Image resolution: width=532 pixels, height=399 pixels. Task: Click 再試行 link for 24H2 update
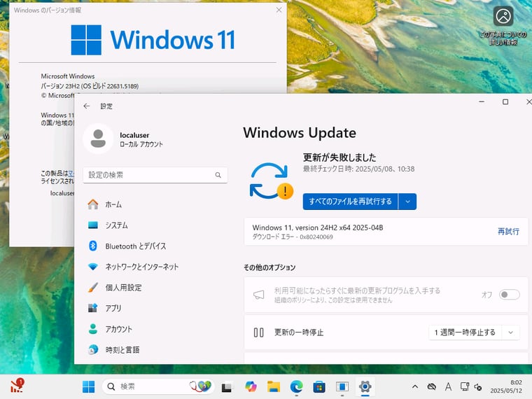(x=508, y=232)
